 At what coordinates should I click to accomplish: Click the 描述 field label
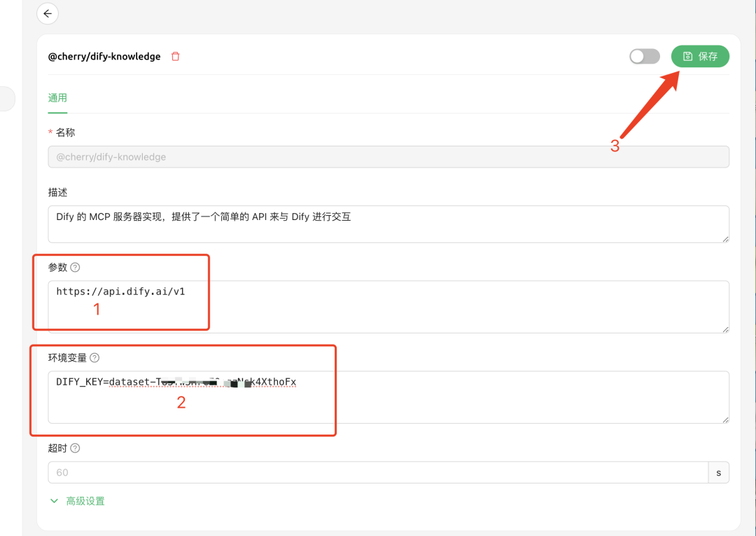coord(57,193)
